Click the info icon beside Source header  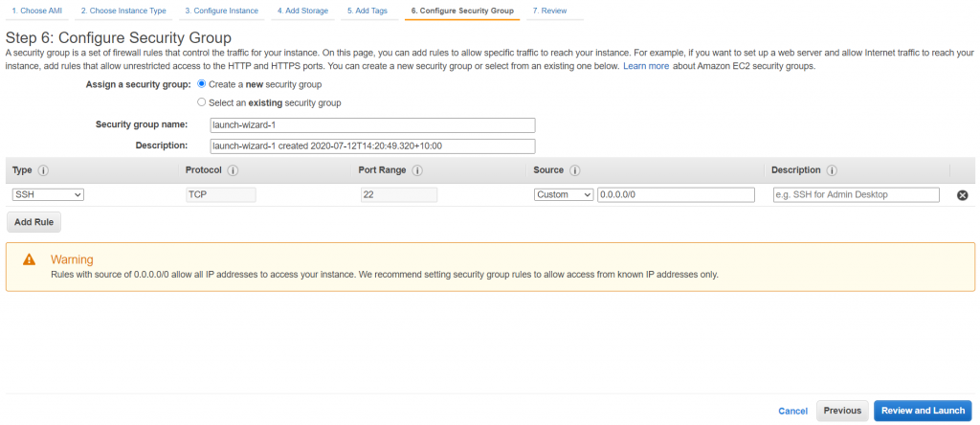(575, 170)
